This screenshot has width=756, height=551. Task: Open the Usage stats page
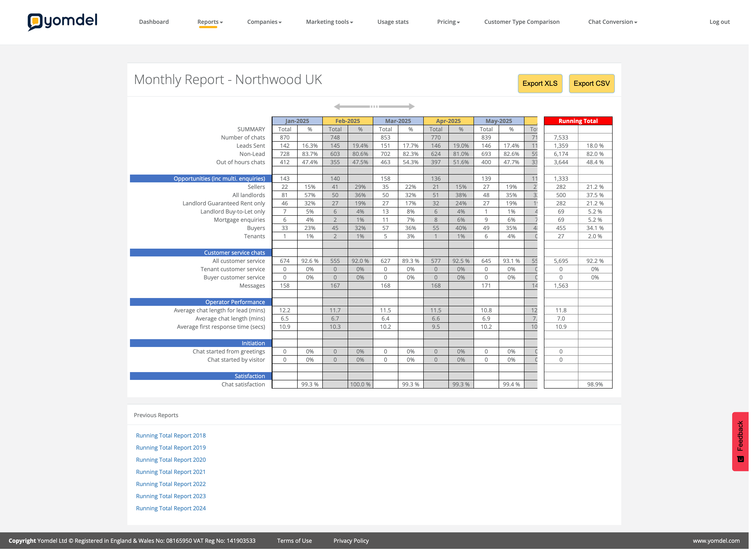tap(393, 22)
